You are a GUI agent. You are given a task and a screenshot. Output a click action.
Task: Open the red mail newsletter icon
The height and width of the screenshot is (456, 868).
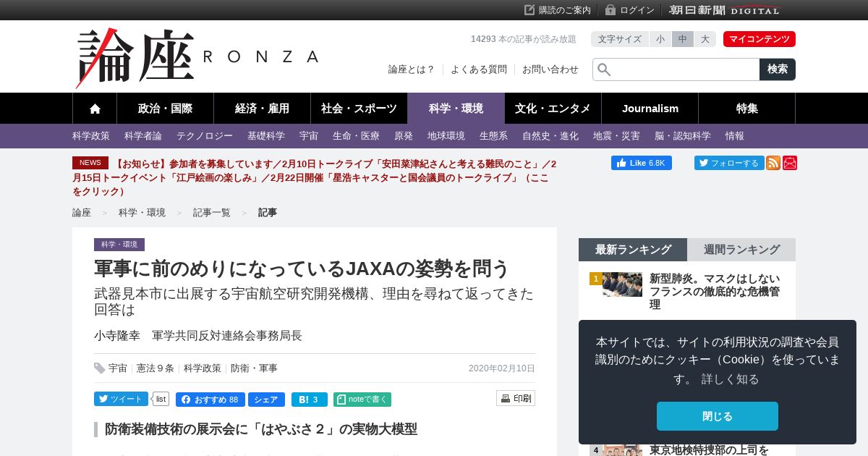tap(790, 163)
